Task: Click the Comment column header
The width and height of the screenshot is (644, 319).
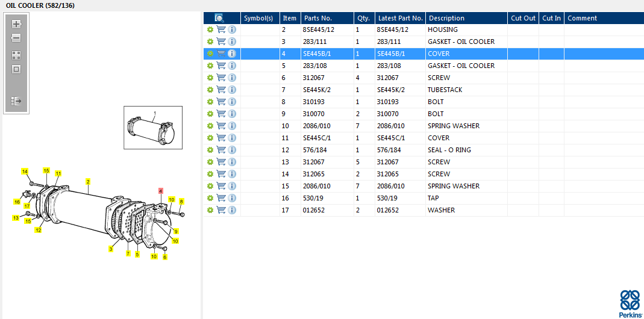Action: pos(604,18)
